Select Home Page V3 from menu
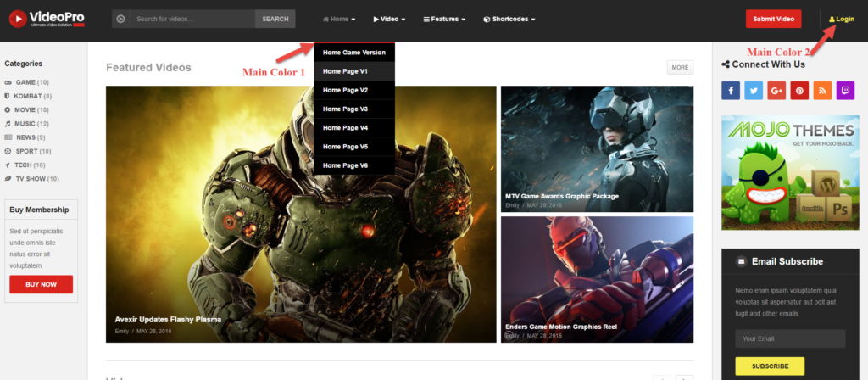This screenshot has height=380, width=868. pos(345,109)
